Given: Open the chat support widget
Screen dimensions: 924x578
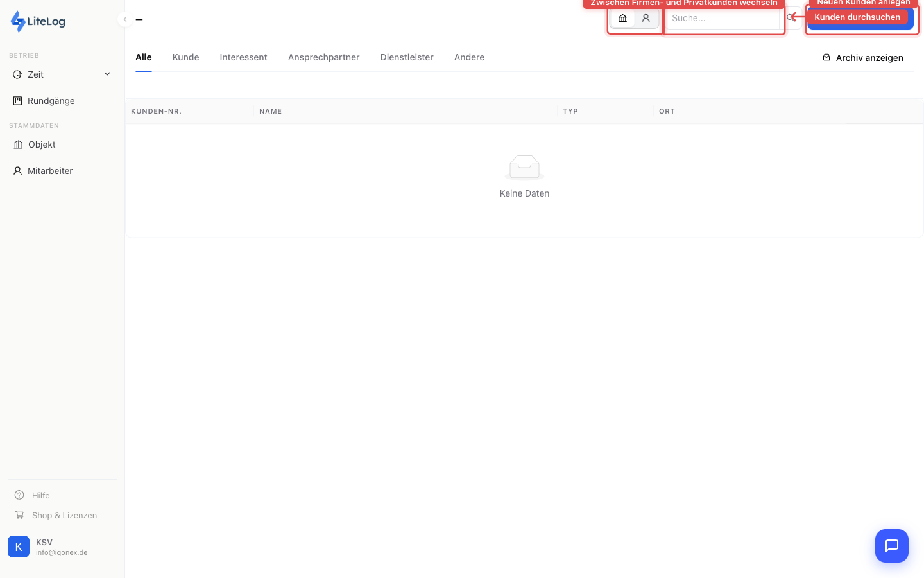Looking at the screenshot, I should (891, 546).
